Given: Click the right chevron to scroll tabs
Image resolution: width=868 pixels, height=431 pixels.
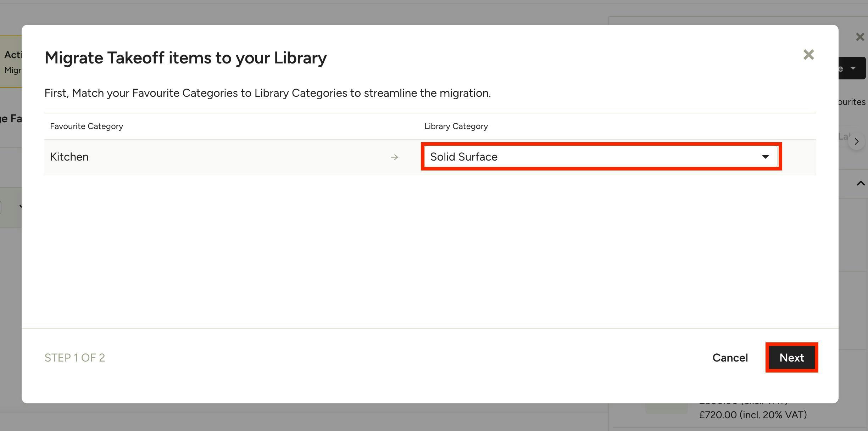Looking at the screenshot, I should pyautogui.click(x=857, y=141).
